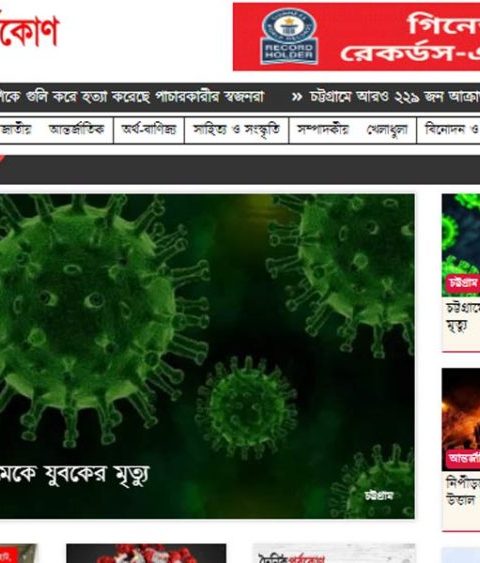Click the ticker headline about গুলি করে হত্যা
Image resolution: width=480 pixels, height=563 pixels.
click(x=132, y=97)
